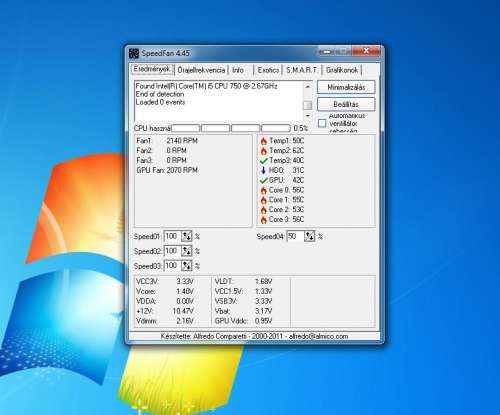Open the Info tab

point(238,70)
